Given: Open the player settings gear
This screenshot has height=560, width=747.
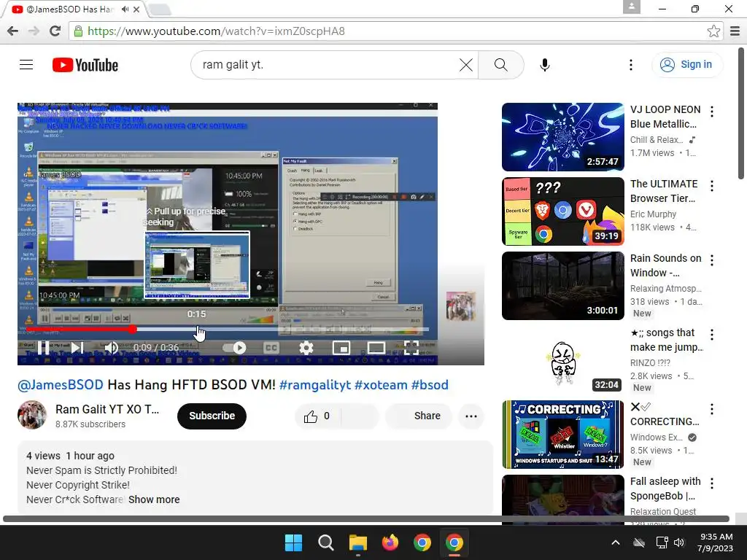Looking at the screenshot, I should (x=306, y=348).
